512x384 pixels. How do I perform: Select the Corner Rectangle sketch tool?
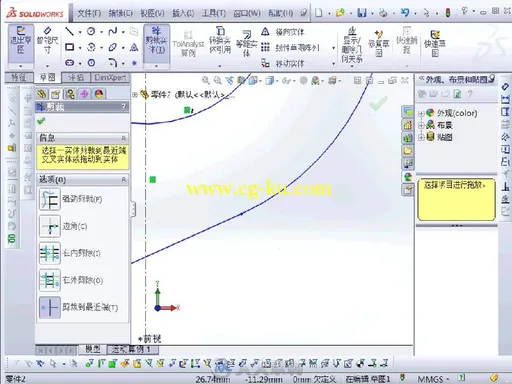click(70, 47)
